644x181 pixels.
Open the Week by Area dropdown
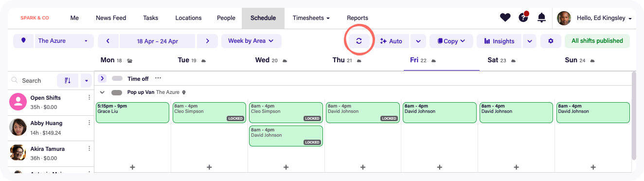click(x=251, y=41)
